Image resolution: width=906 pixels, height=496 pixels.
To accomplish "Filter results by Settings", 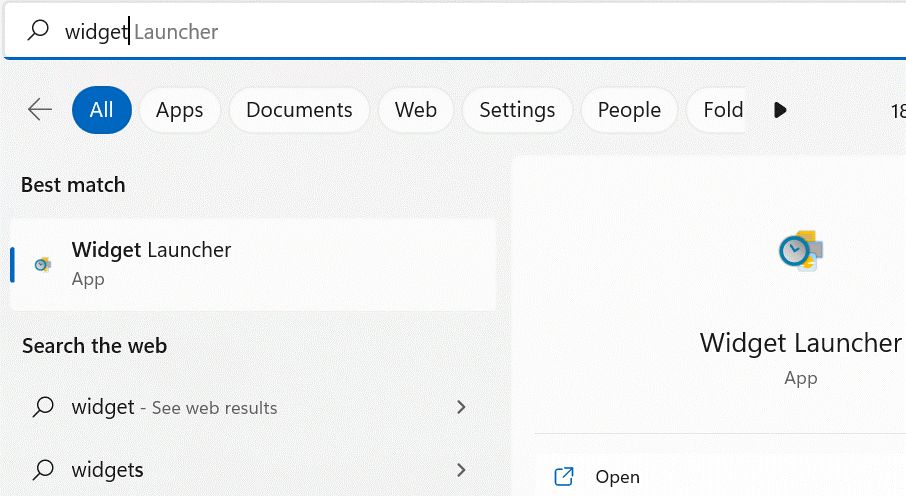I will coord(517,110).
